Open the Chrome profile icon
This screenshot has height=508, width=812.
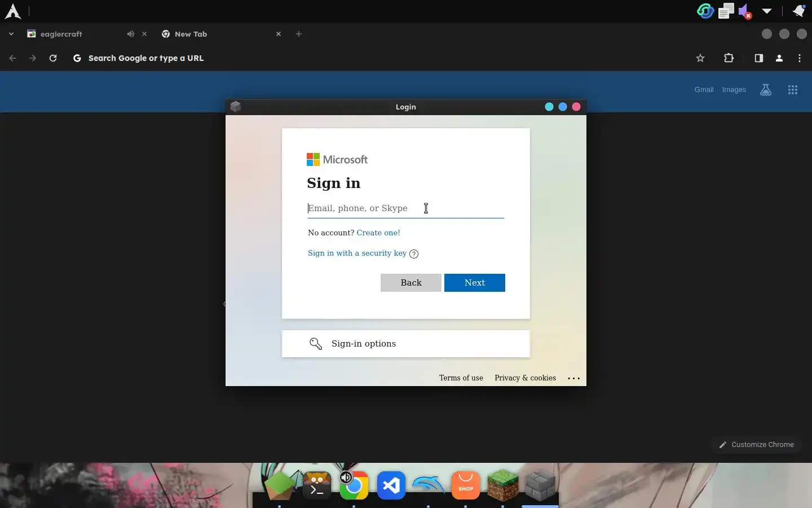pyautogui.click(x=779, y=58)
